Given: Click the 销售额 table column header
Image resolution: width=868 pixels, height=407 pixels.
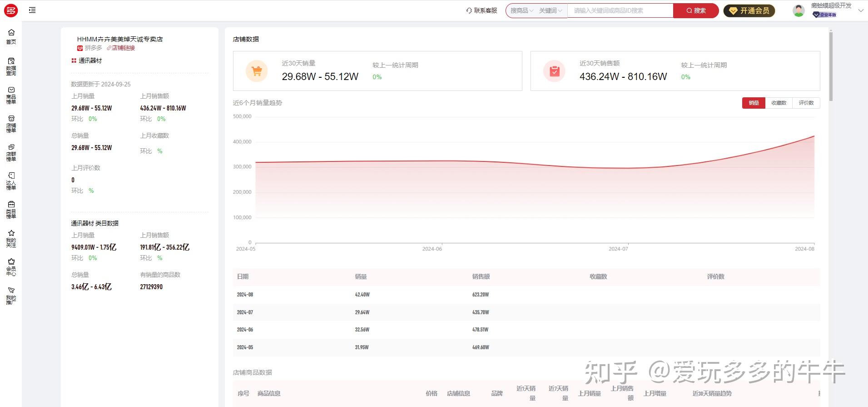Looking at the screenshot, I should [x=481, y=276].
